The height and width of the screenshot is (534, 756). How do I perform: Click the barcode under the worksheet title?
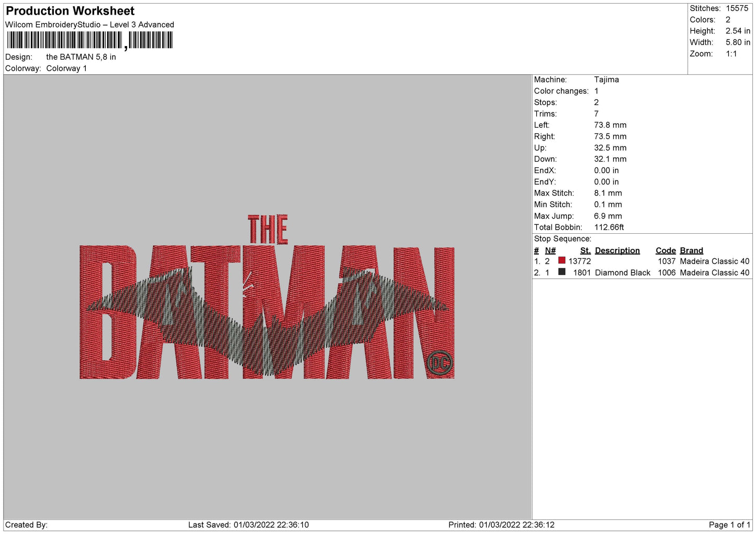tap(89, 40)
